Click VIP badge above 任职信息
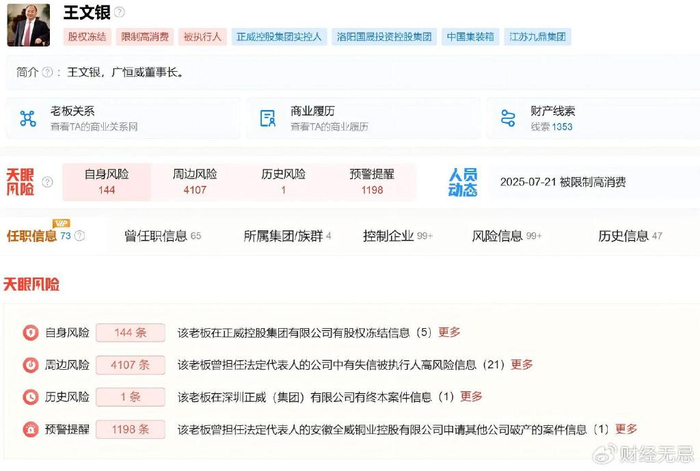700x471 pixels. click(61, 223)
